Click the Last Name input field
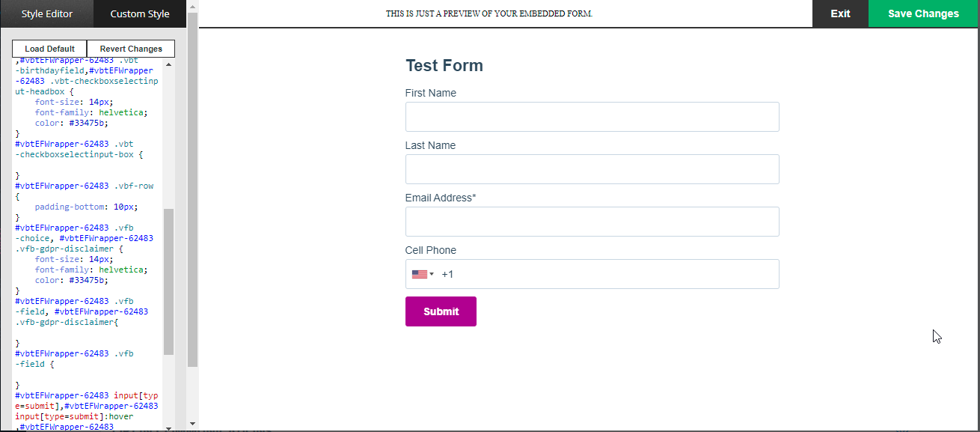The height and width of the screenshot is (432, 980). tap(592, 169)
